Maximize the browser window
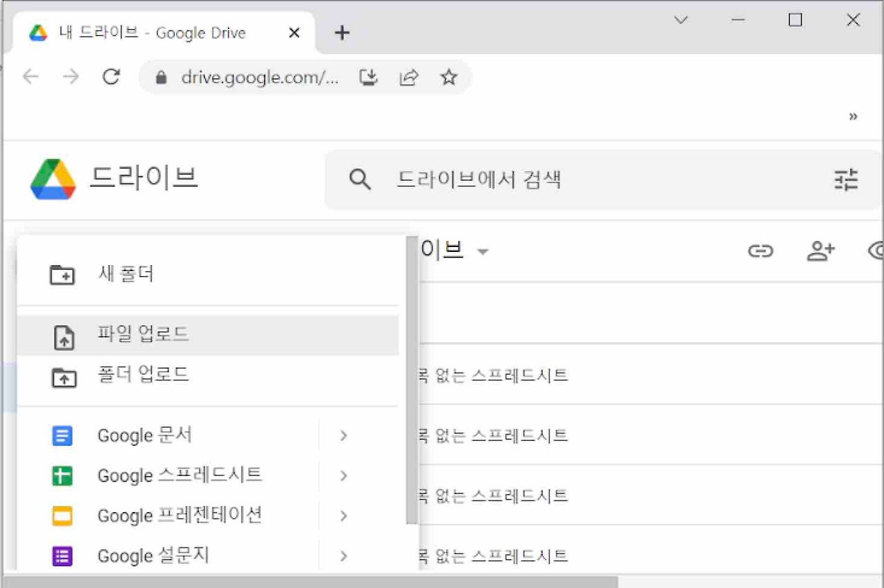 click(x=796, y=20)
